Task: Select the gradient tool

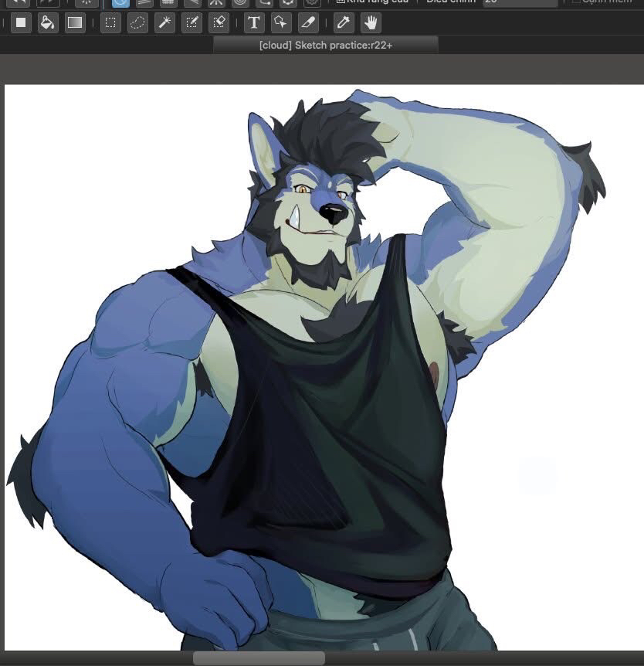Action: (74, 22)
